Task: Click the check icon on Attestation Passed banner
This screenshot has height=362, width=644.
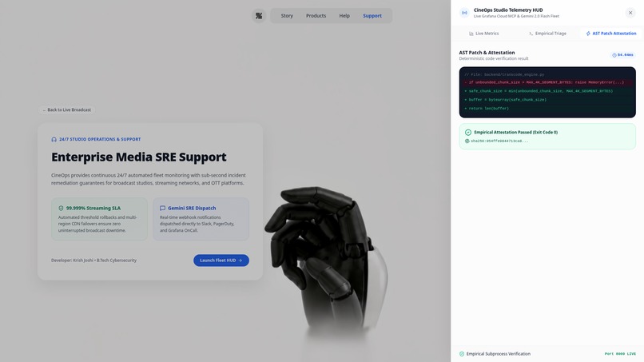Action: (467, 133)
